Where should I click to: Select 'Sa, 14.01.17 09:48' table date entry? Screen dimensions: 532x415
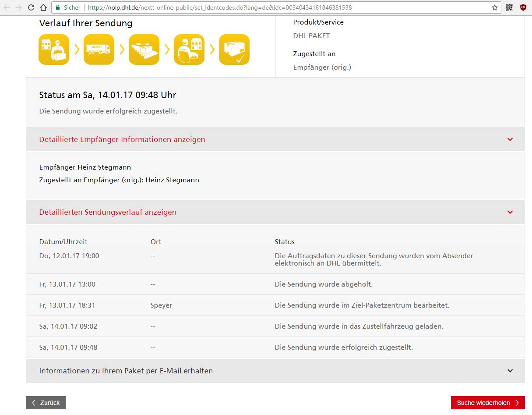click(68, 348)
